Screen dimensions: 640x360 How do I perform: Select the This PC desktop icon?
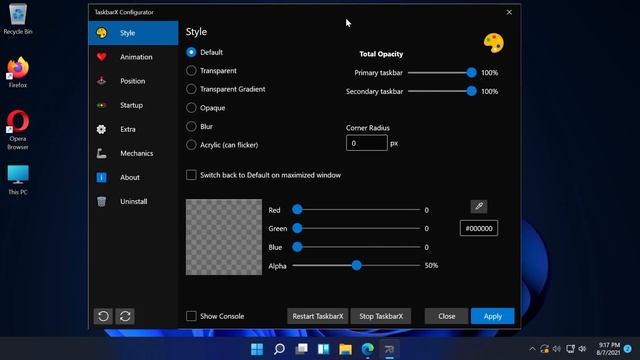click(x=18, y=180)
